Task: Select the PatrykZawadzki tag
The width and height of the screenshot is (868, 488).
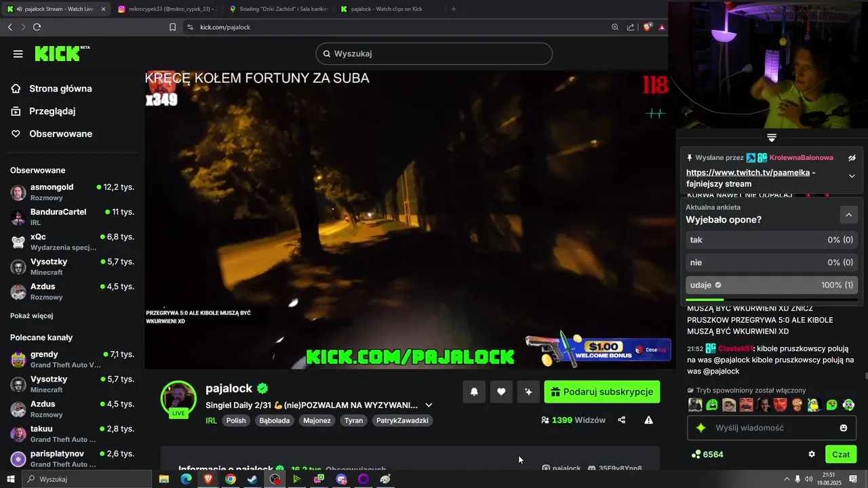Action: [x=402, y=420]
